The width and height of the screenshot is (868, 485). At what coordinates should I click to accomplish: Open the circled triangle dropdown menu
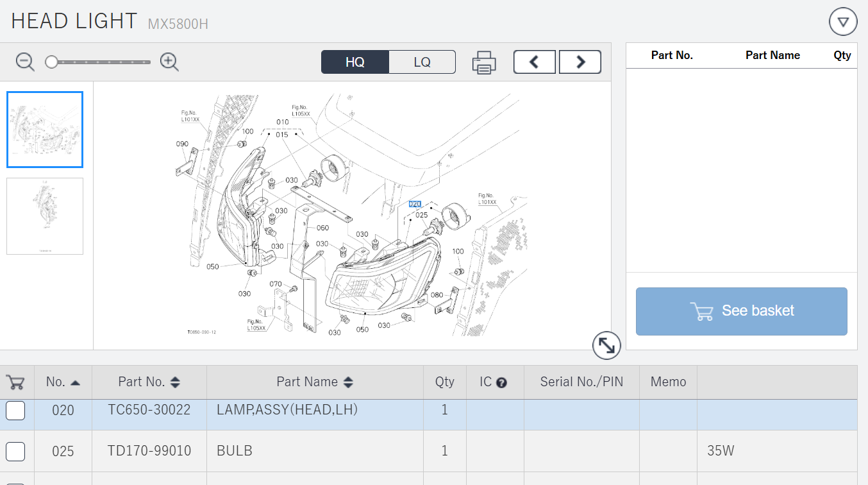[843, 22]
